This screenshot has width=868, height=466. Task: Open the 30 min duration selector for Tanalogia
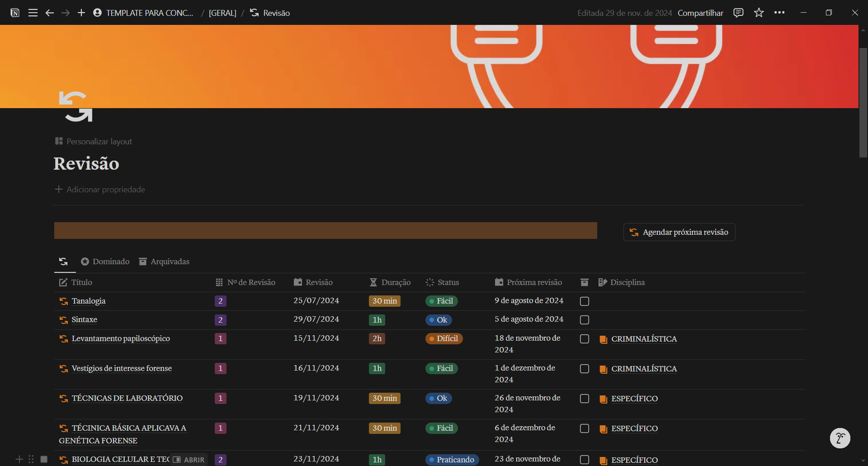[384, 301]
